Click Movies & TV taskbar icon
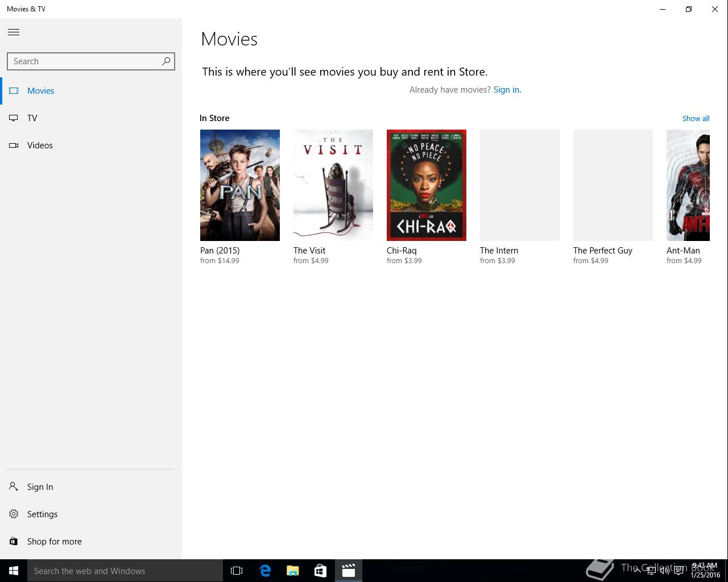Screen dimensions: 728x582 [x=349, y=571]
